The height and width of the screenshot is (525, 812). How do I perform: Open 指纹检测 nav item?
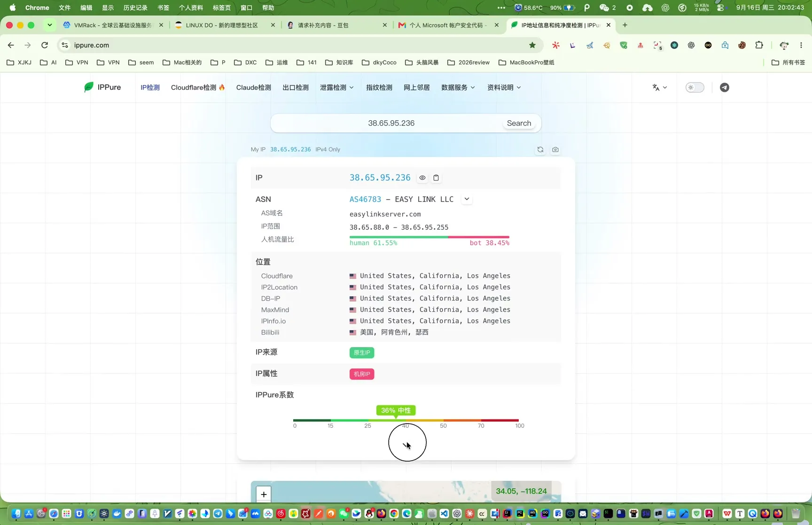(x=379, y=87)
